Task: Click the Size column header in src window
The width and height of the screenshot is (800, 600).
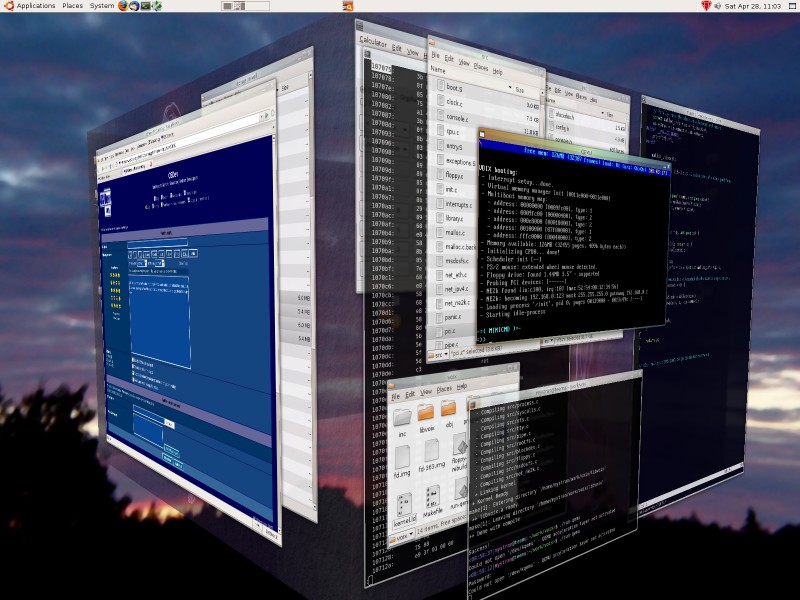Action: [519, 90]
